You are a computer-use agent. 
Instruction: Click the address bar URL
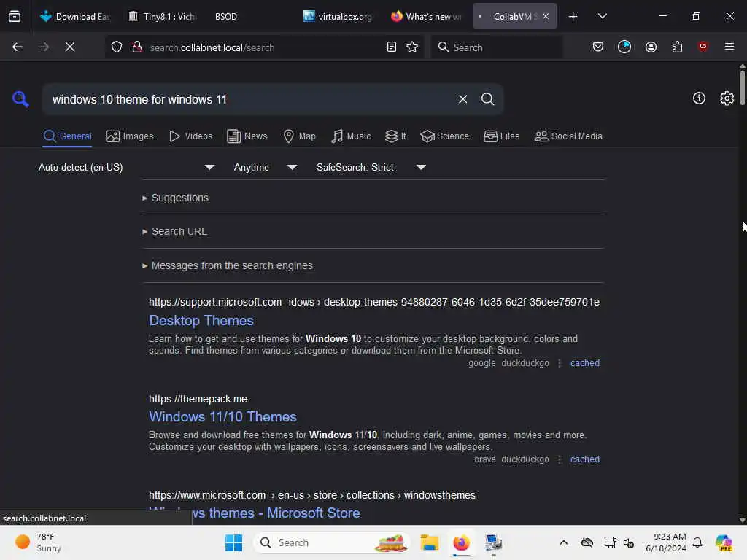pyautogui.click(x=212, y=47)
